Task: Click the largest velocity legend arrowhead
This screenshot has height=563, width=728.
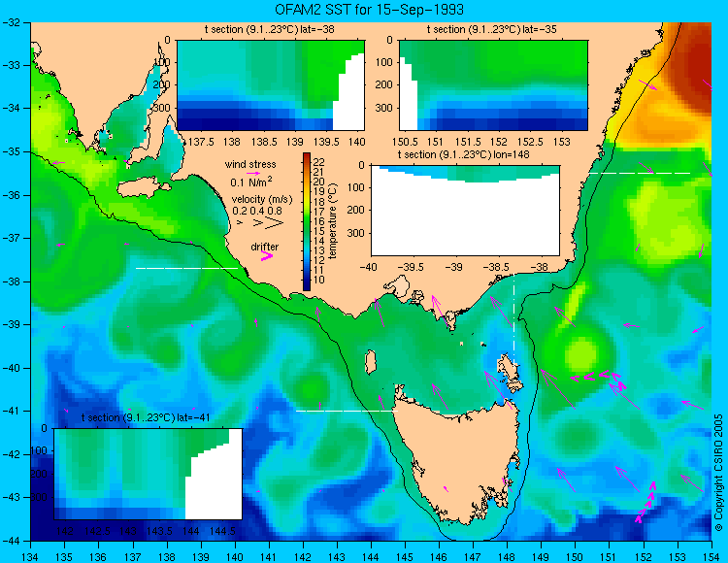Action: [x=274, y=223]
